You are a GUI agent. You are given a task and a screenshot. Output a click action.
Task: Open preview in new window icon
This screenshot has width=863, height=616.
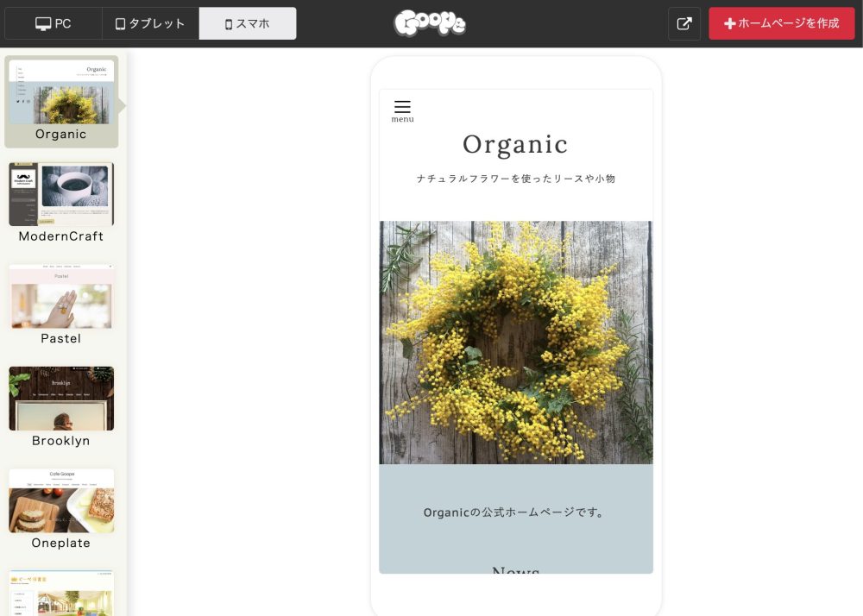pos(683,23)
